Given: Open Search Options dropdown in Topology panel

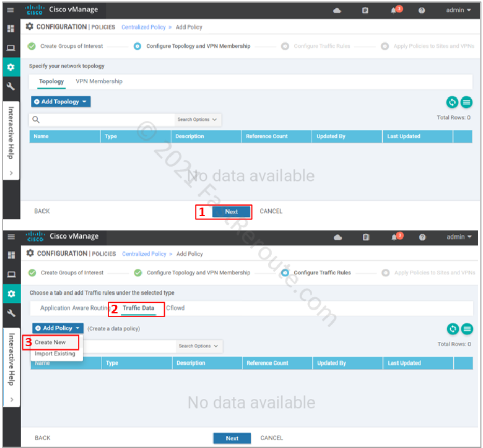Looking at the screenshot, I should [x=197, y=120].
